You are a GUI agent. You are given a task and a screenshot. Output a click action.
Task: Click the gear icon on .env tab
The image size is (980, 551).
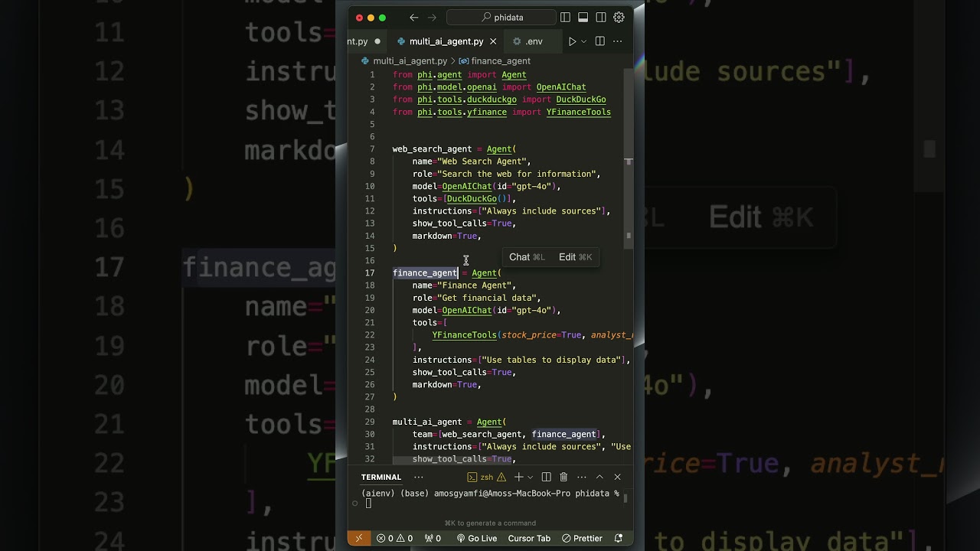point(517,41)
